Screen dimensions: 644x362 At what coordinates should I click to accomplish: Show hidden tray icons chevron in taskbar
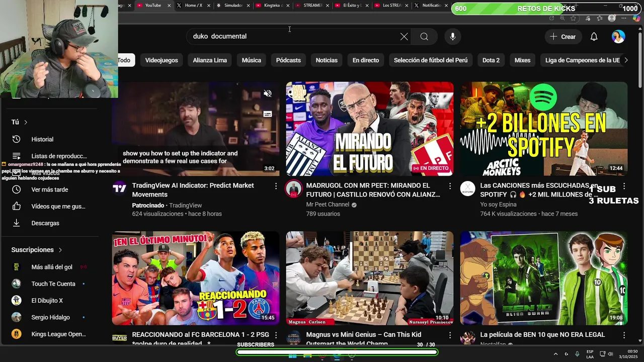pyautogui.click(x=555, y=354)
